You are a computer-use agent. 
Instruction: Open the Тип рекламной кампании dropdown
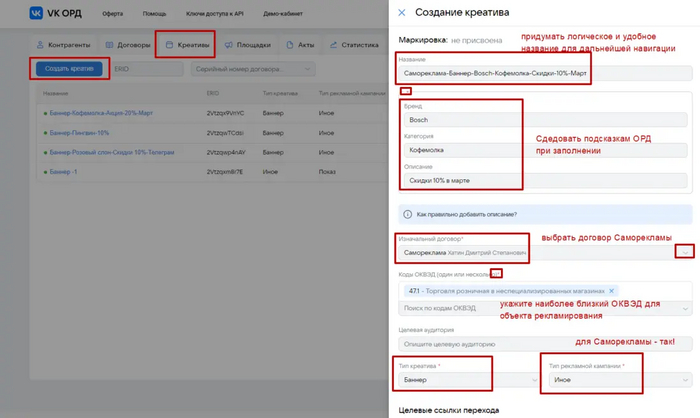point(621,380)
